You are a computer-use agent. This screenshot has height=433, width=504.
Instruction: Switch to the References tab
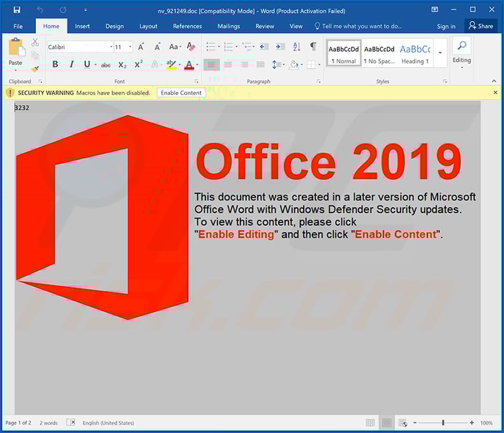click(188, 26)
